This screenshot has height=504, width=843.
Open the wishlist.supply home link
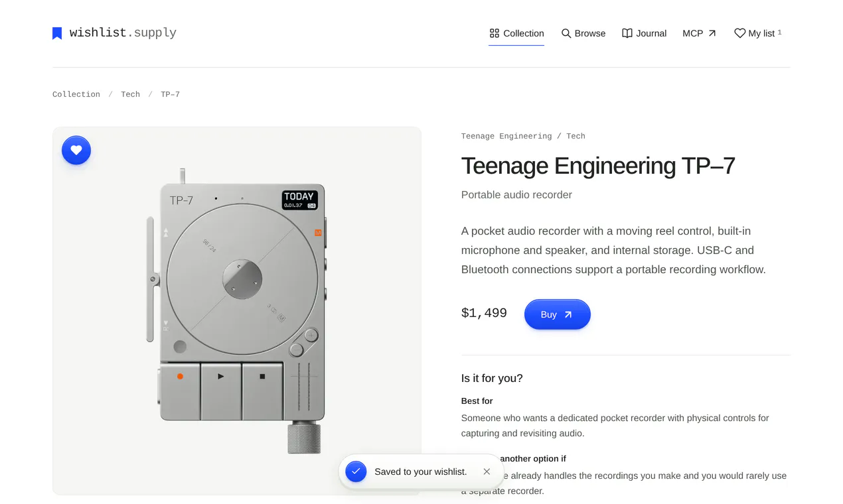114,33
